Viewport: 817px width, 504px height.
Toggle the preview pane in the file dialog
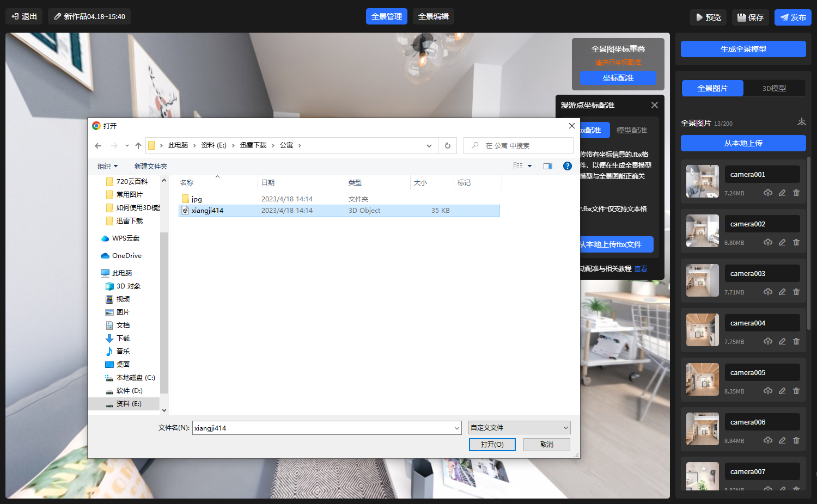pos(548,166)
